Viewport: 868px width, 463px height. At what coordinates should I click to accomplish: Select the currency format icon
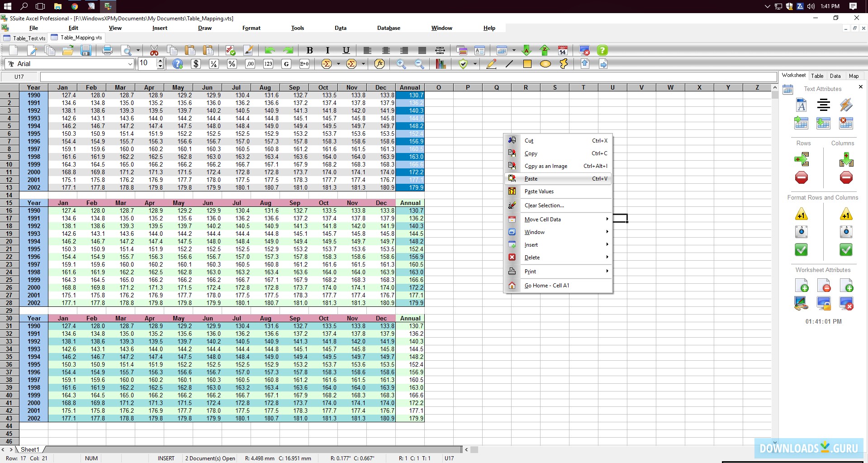coord(196,64)
